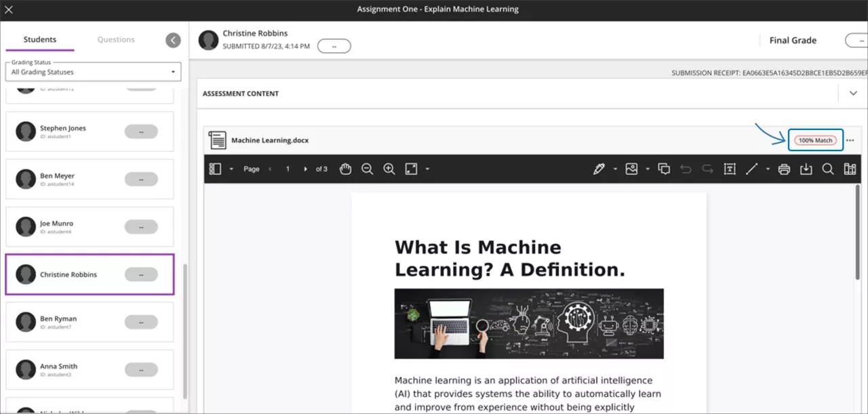The image size is (868, 414).
Task: Select student Ben Meyer from the list
Action: pos(90,180)
